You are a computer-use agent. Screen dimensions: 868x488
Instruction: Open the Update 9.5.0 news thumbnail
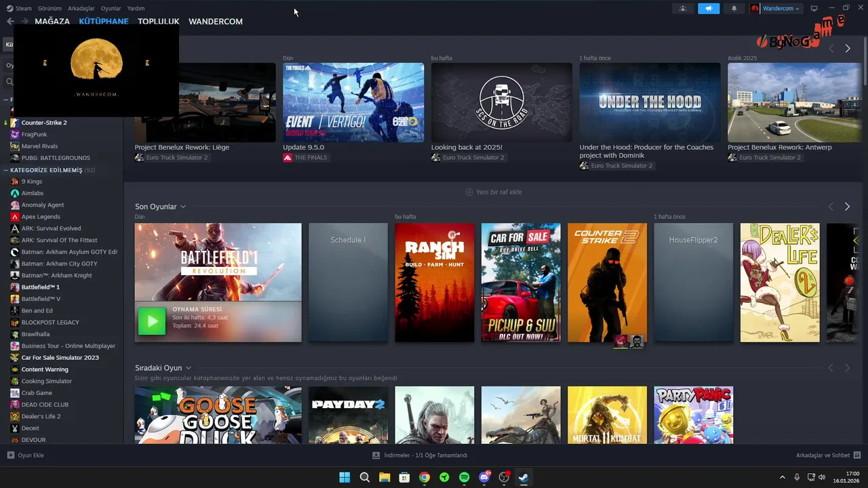353,102
